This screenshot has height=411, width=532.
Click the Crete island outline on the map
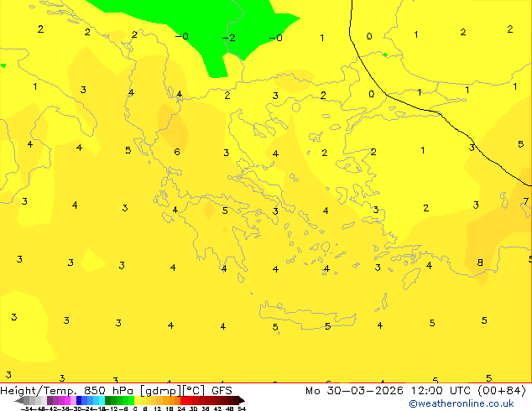coord(308,315)
